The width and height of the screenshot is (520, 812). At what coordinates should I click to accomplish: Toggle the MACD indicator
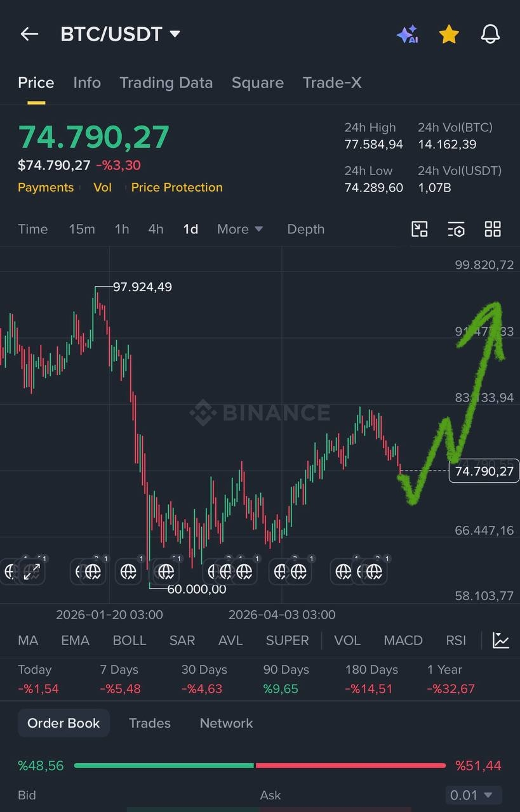[x=403, y=640]
